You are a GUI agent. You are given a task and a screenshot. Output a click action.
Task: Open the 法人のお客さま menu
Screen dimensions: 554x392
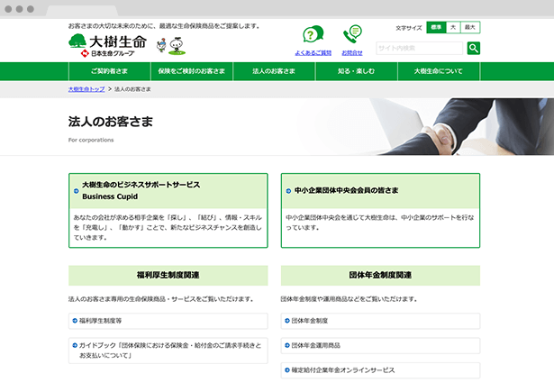(274, 71)
